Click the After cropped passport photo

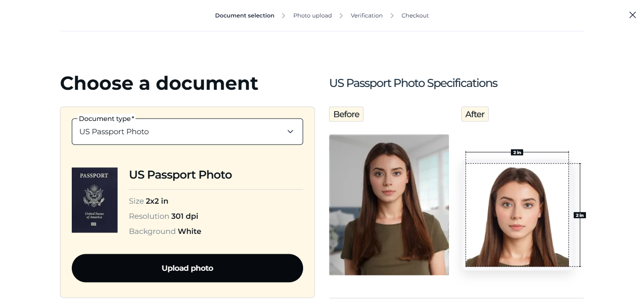click(517, 215)
